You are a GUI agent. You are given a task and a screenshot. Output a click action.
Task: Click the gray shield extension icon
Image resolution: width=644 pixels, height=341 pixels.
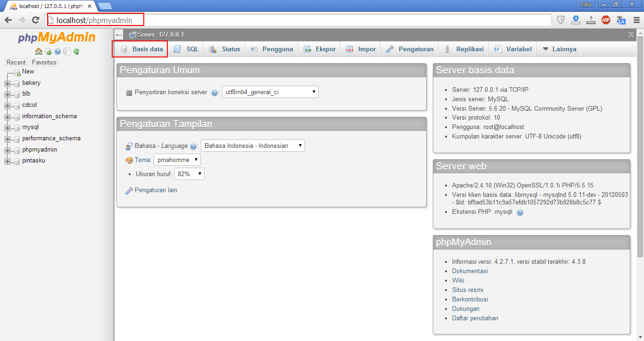pos(561,20)
